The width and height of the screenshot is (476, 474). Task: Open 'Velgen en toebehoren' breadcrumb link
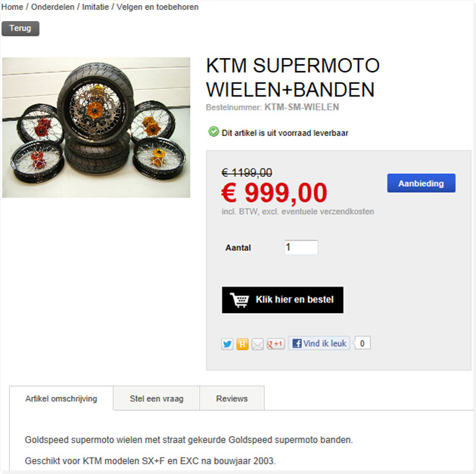coord(157,7)
